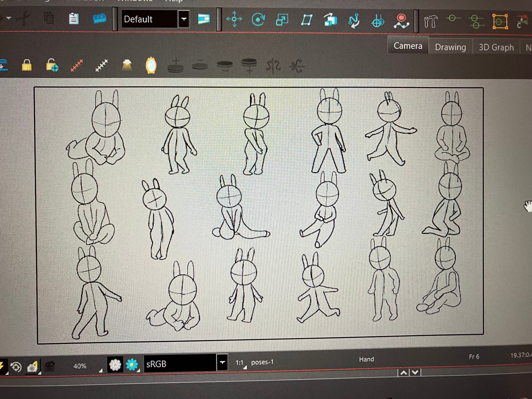532x399 pixels.
Task: Click the Paste clipboard icon
Action: tap(74, 19)
